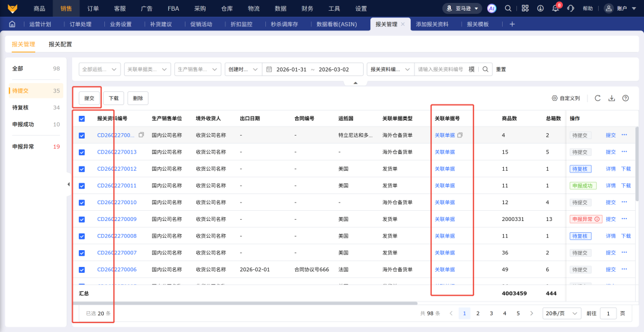Click the 删除 batch delete button
The width and height of the screenshot is (644, 332).
138,98
